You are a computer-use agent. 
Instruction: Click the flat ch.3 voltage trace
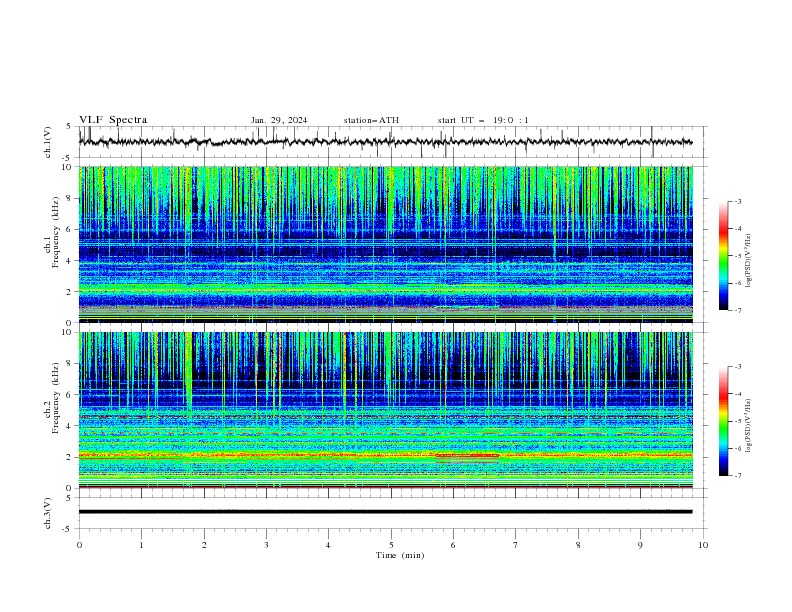click(385, 512)
